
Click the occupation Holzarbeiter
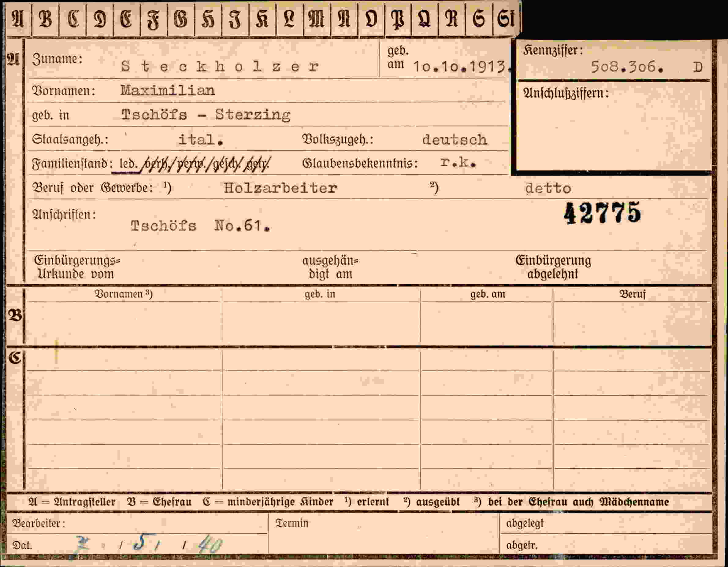click(280, 188)
